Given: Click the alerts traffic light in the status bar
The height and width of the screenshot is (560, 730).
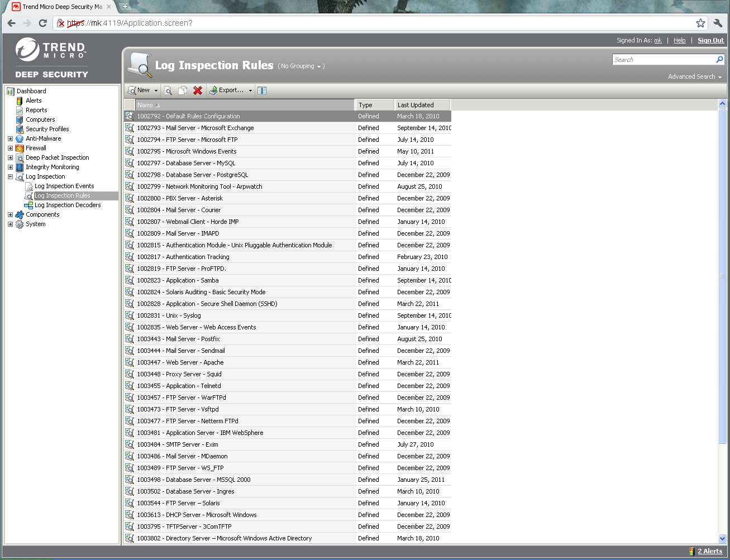Looking at the screenshot, I should tap(692, 551).
